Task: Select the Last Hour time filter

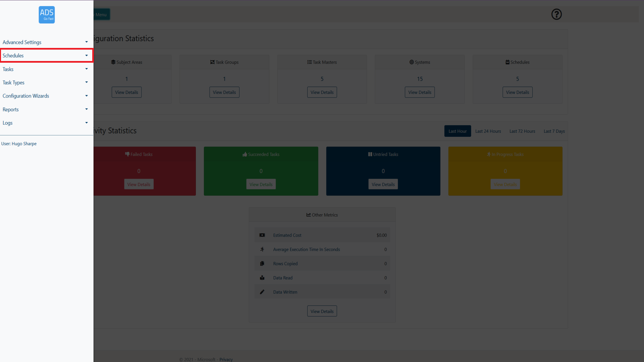Action: click(458, 131)
